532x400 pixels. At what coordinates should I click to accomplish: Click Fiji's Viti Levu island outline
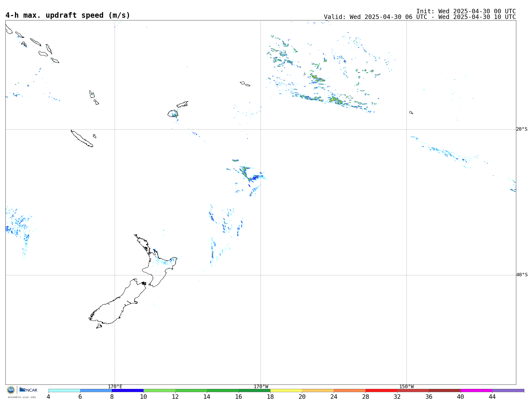(173, 113)
